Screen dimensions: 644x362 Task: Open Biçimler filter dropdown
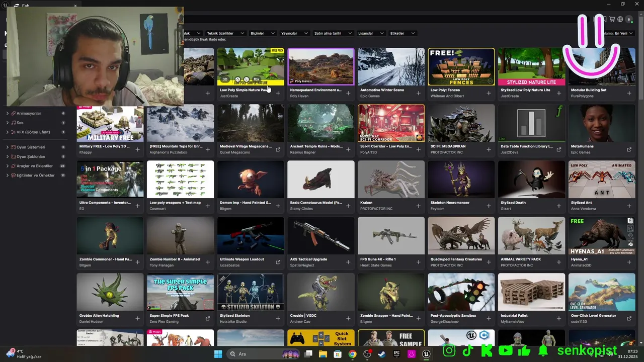(263, 33)
